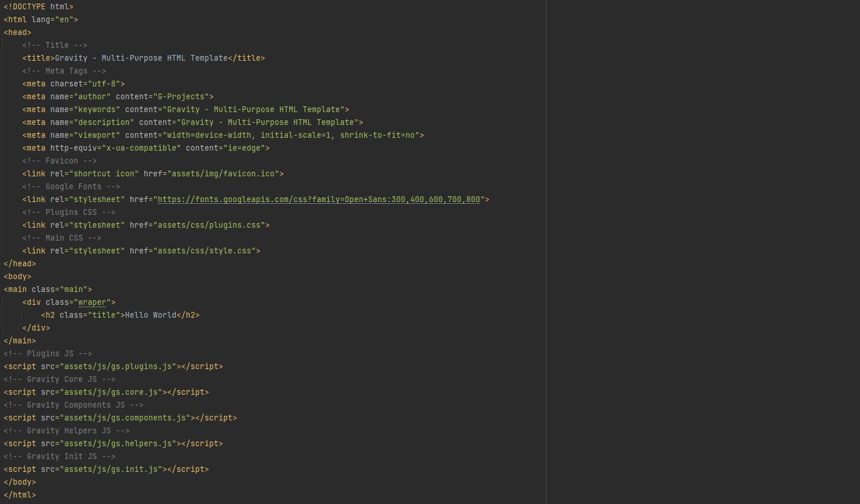Click the gs.components.js script line
This screenshot has width=860, height=504.
pos(120,418)
